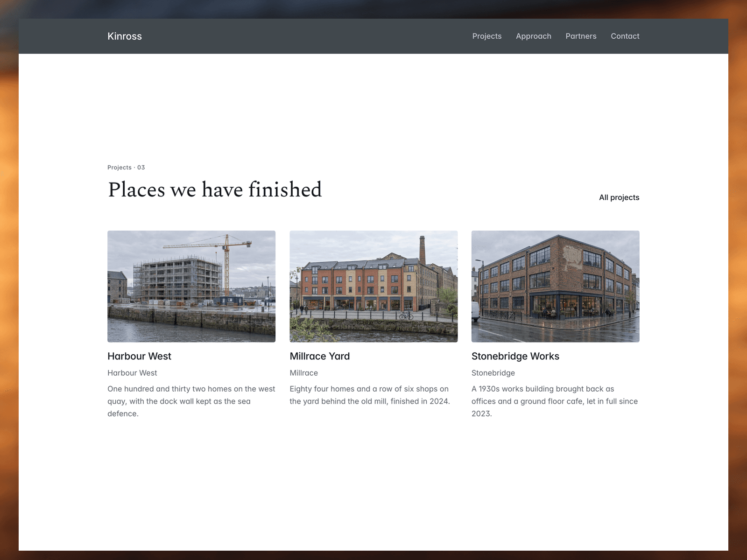Click the Harbour West description paragraph
The width and height of the screenshot is (747, 560).
tap(191, 401)
